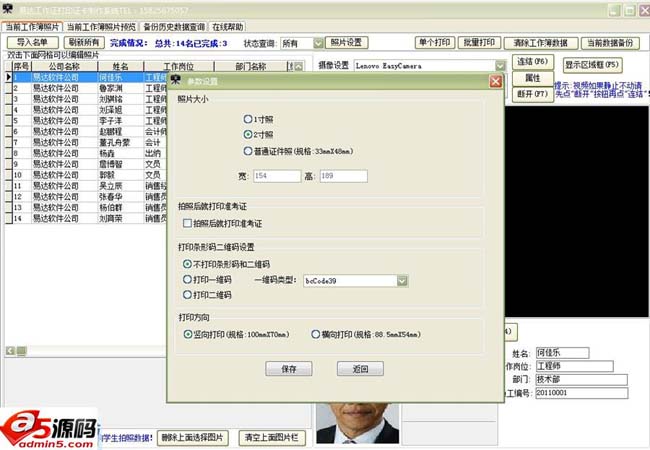Select the name cell 李子洋 in row 5
Image resolution: width=650 pixels, height=450 pixels.
point(121,121)
